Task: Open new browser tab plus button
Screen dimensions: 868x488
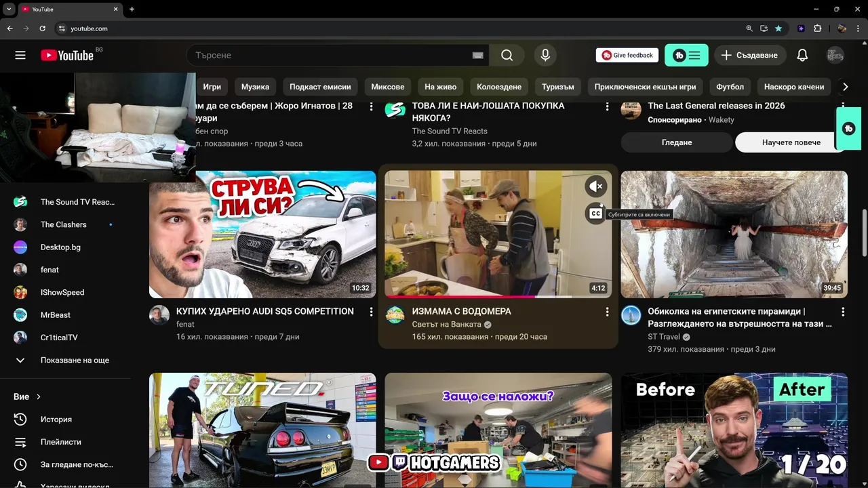Action: tap(132, 9)
